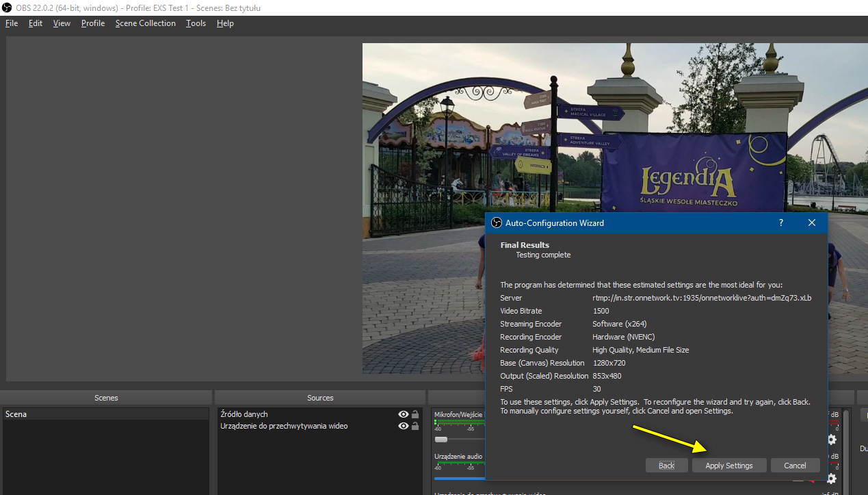Open the File menu

tap(12, 23)
